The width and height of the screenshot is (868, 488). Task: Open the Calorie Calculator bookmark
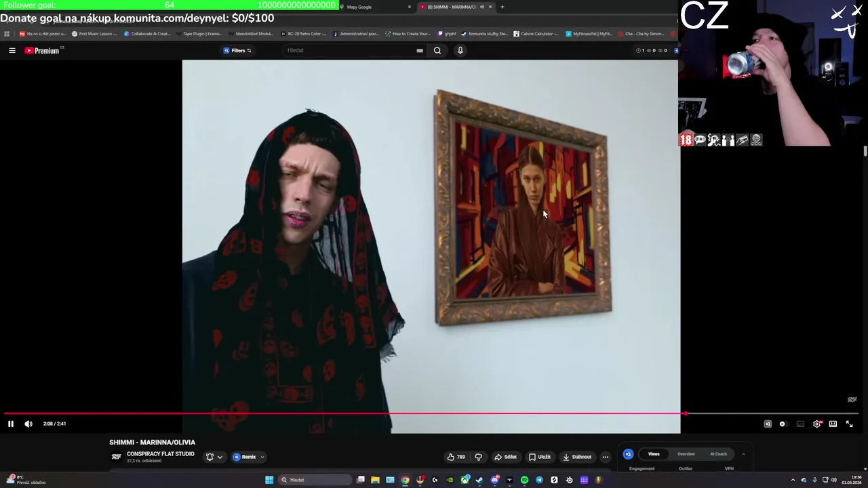[536, 33]
